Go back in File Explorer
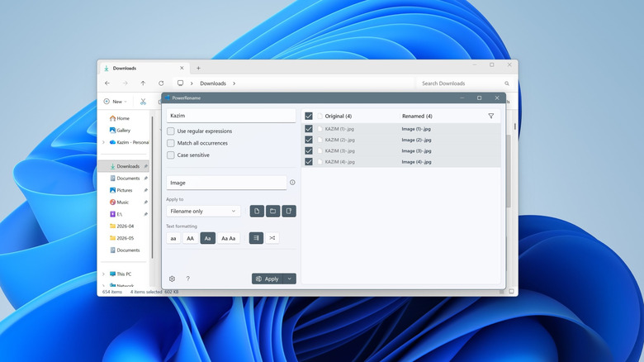Viewport: 644px width, 362px height. tap(107, 83)
